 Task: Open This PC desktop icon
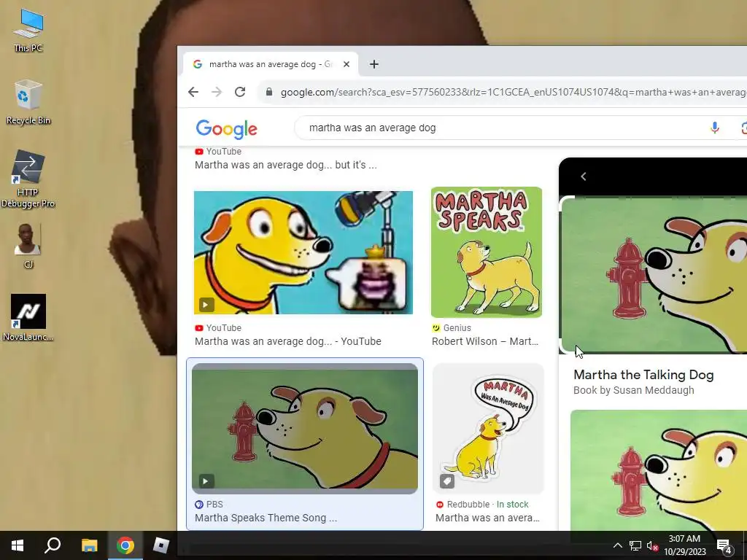pos(28,31)
